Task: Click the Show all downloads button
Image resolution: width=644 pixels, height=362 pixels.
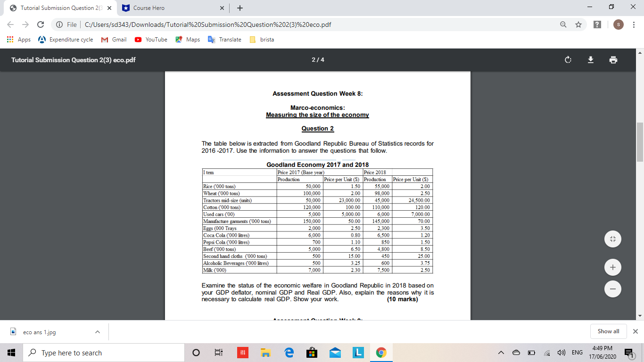Action: tap(608, 331)
